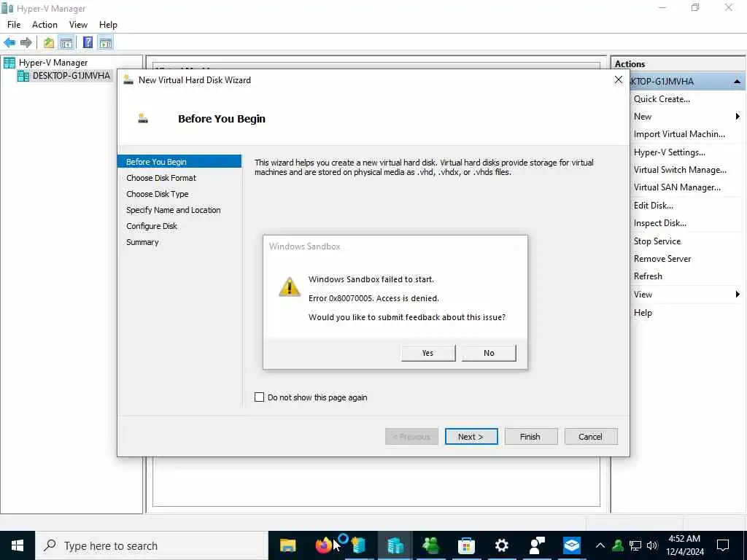Click the blue Back arrow in toolbar
747x560 pixels.
click(9, 43)
